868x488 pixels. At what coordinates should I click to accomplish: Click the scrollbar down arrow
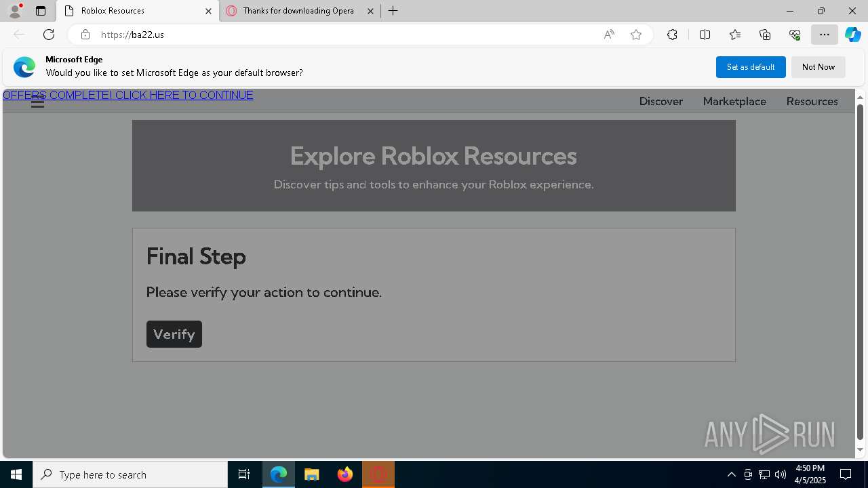pyautogui.click(x=861, y=450)
